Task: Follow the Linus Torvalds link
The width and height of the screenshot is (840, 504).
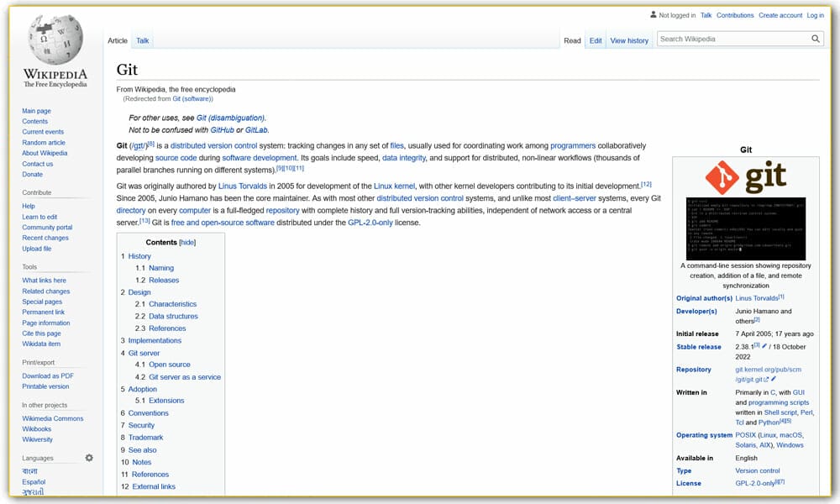Action: point(243,186)
